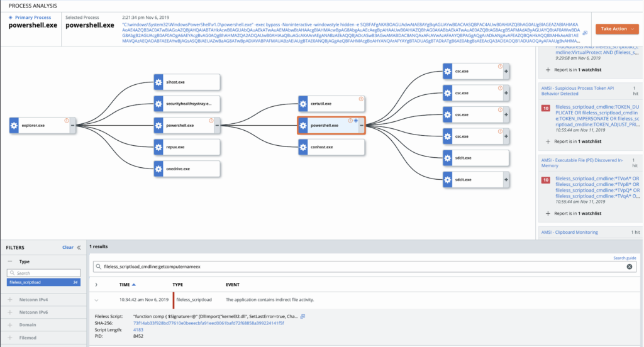Viewport: 644px width, 347px height.
Task: Open the Search guide link
Action: click(x=625, y=258)
